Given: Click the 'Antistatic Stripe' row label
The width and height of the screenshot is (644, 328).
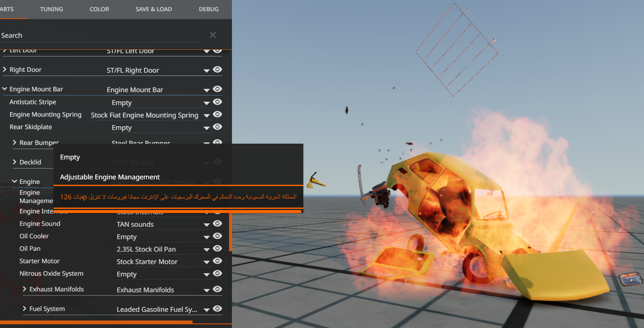Looking at the screenshot, I should tap(33, 102).
